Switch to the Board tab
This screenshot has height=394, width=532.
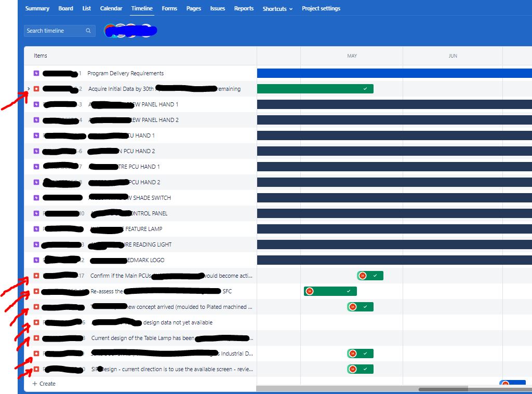click(x=65, y=8)
